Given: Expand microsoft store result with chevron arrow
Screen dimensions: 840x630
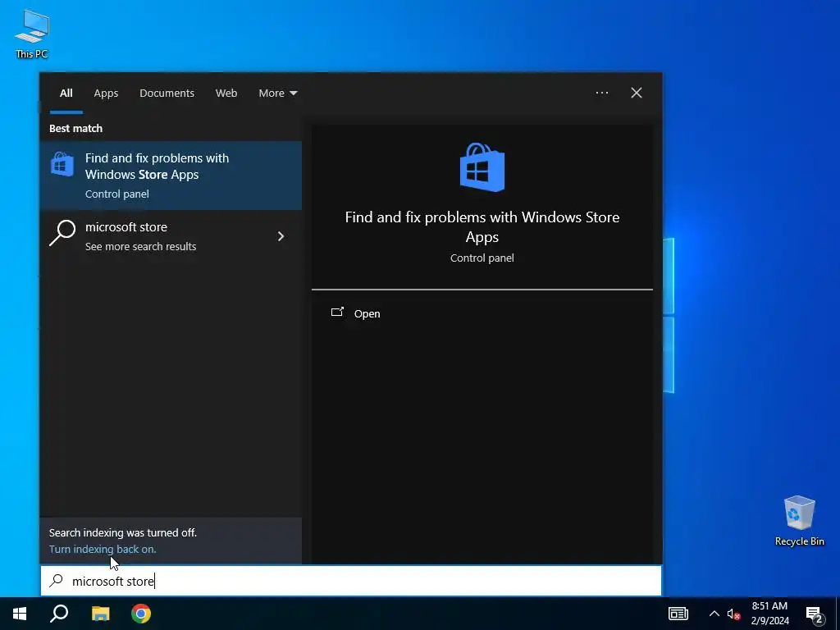Looking at the screenshot, I should click(281, 236).
